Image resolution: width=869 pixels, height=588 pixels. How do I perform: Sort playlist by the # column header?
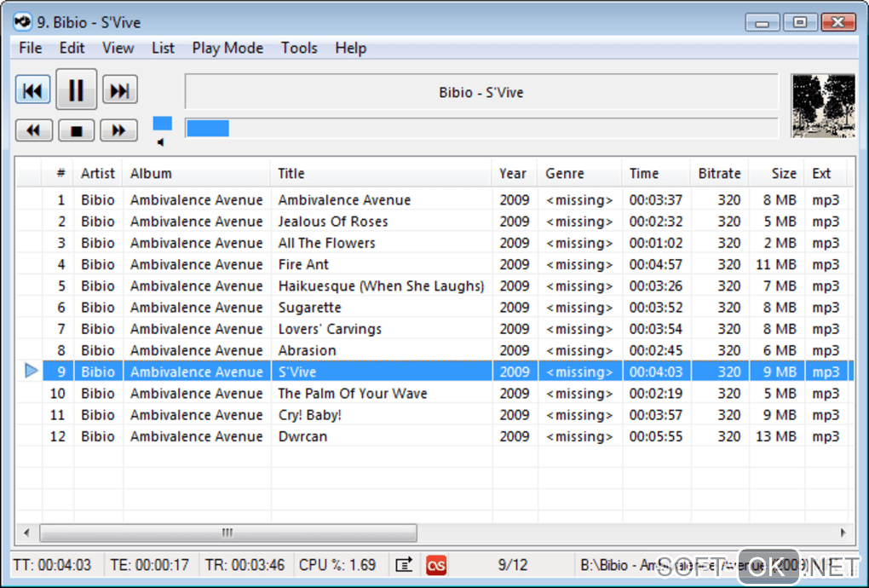[x=58, y=174]
